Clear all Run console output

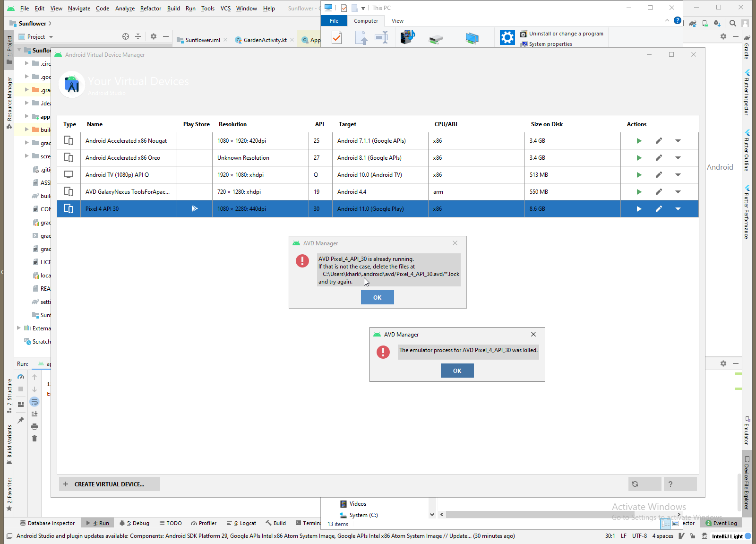click(34, 439)
